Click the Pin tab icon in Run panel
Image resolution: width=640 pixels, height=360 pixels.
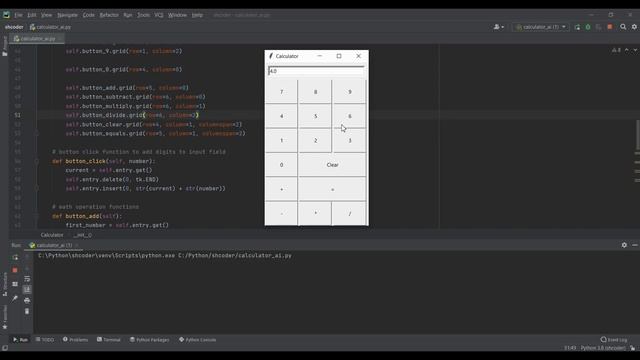point(15,299)
